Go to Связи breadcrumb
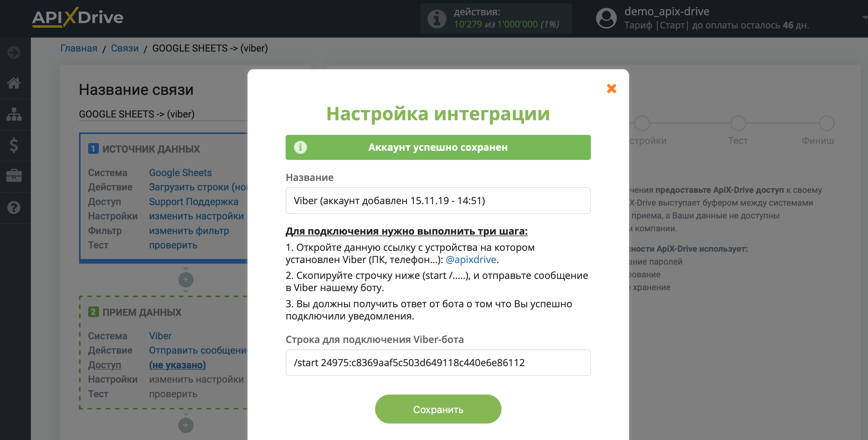Viewport: 868px width, 440px height. click(125, 48)
